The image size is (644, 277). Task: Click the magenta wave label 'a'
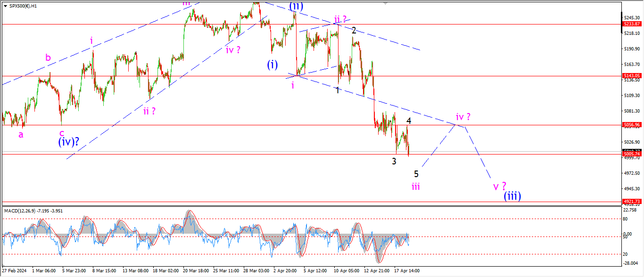pyautogui.click(x=21, y=135)
